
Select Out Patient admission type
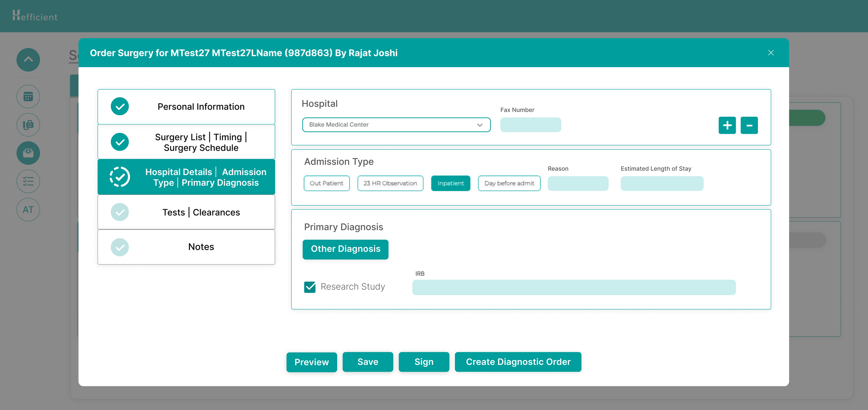(x=326, y=183)
